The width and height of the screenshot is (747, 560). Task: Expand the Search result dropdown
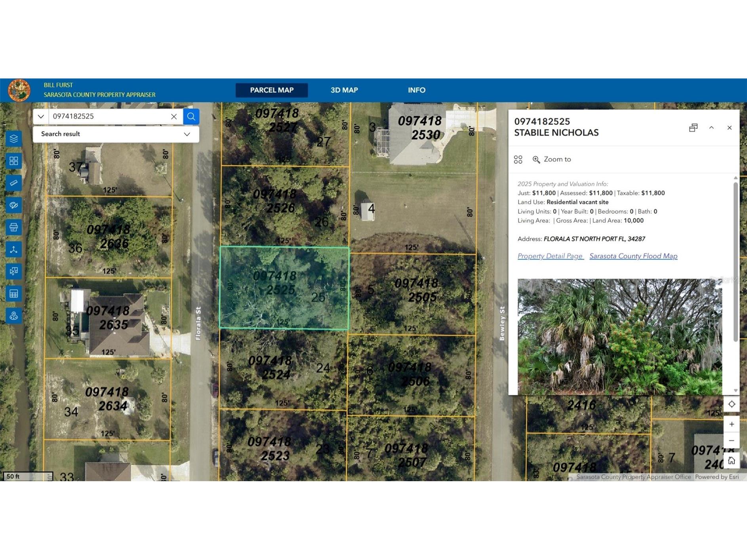coord(187,134)
